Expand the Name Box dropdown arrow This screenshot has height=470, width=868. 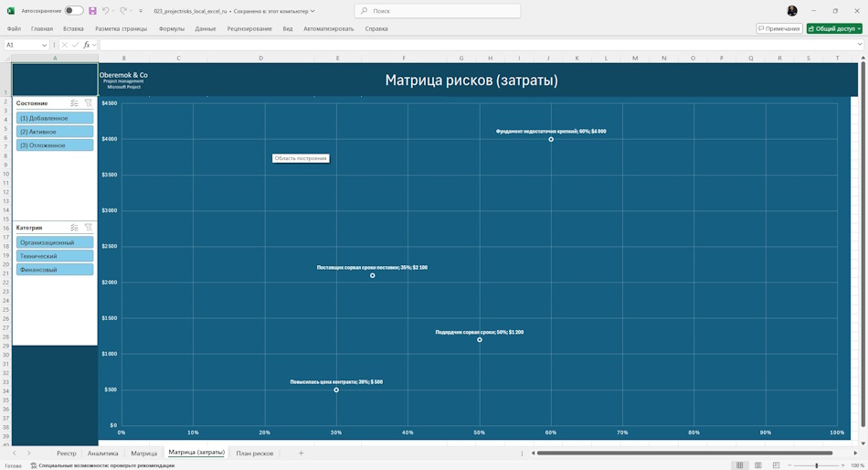44,45
